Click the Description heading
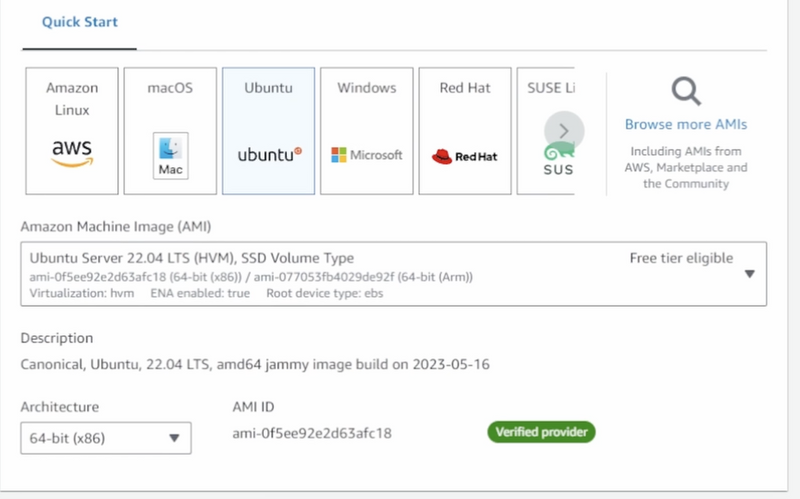800x499 pixels. (57, 338)
